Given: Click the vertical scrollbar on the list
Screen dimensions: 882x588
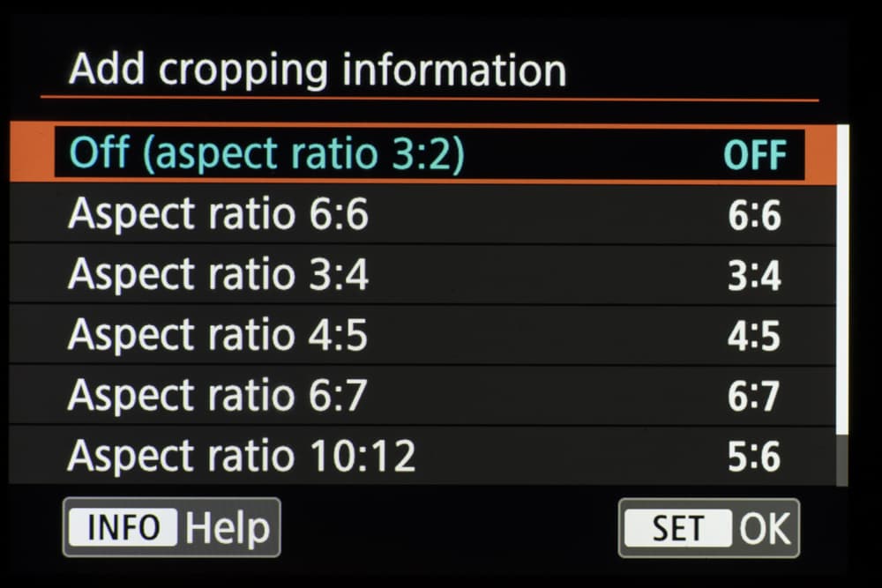Looking at the screenshot, I should click(841, 282).
